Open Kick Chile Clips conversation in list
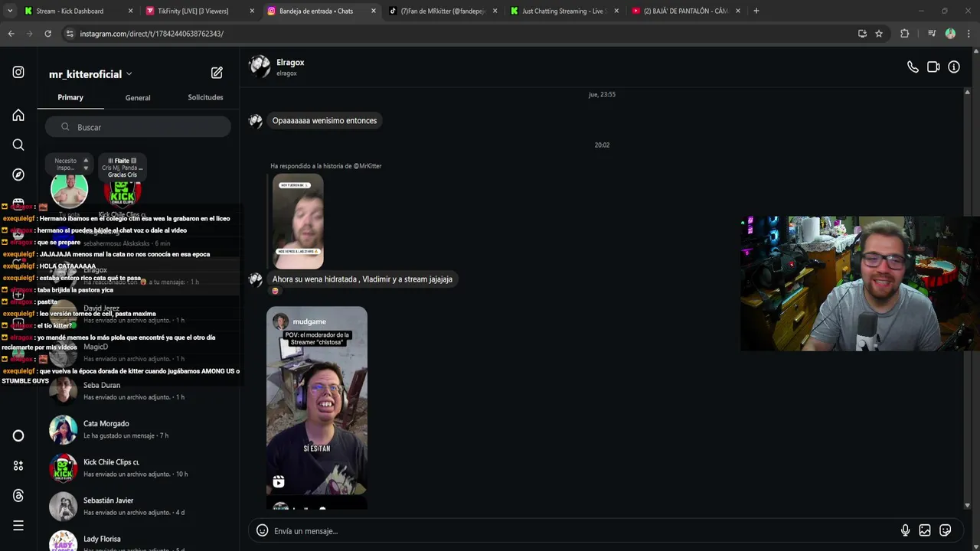Screen dimensions: 980x551 138,468
